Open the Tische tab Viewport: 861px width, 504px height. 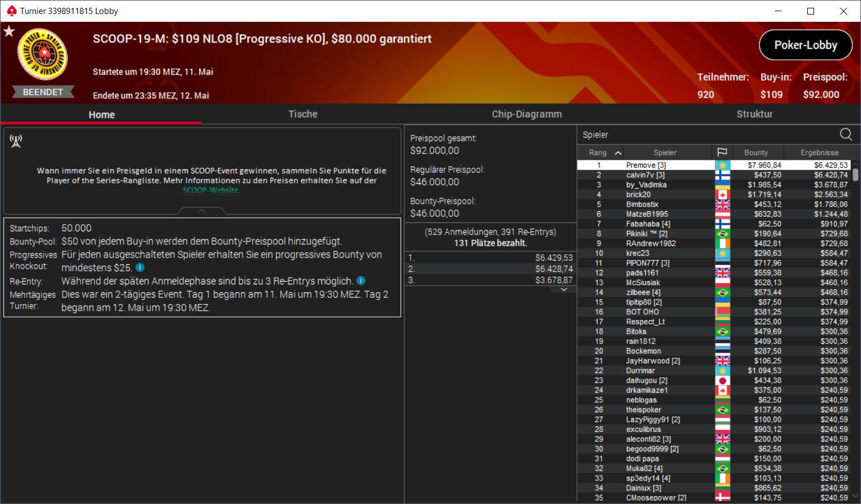(302, 114)
